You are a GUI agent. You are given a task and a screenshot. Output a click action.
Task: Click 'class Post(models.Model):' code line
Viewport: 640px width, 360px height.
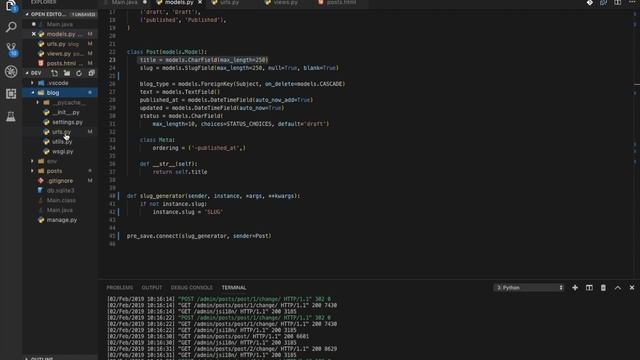[167, 52]
